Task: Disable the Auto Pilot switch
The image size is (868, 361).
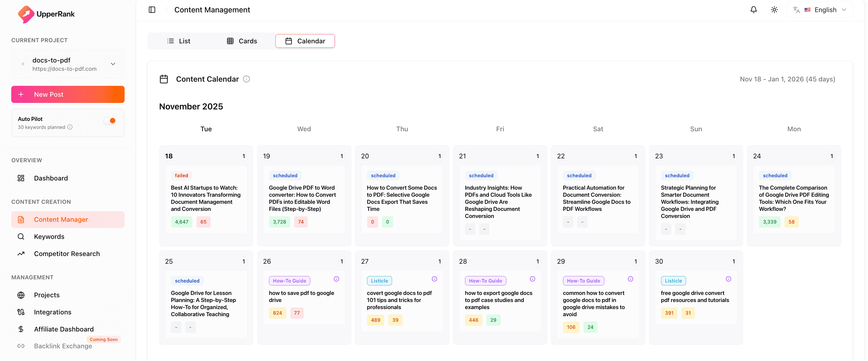Action: point(110,121)
